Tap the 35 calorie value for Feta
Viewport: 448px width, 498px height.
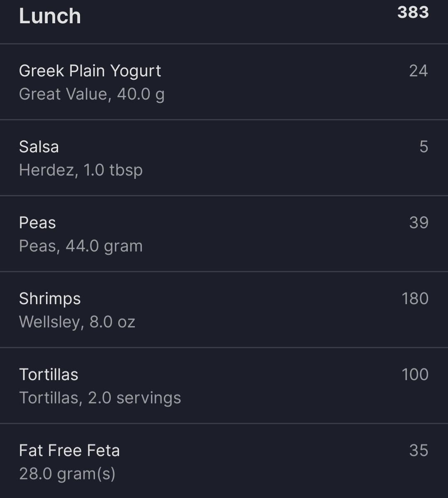[419, 451]
